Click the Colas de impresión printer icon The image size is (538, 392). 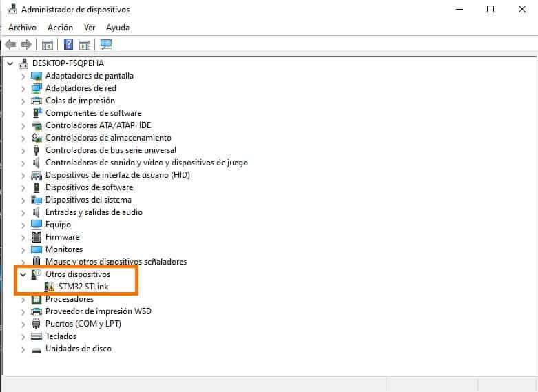click(x=37, y=101)
